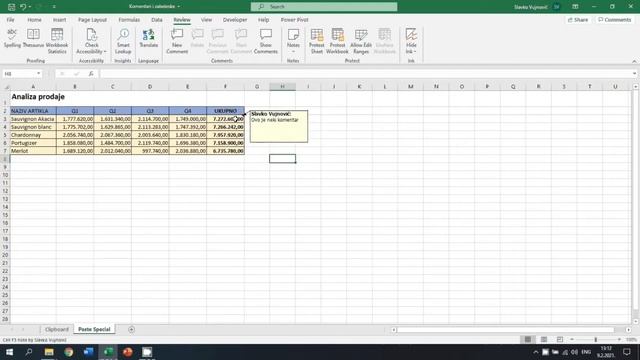Insert a New Comment
The image size is (640, 360).
pos(177,41)
